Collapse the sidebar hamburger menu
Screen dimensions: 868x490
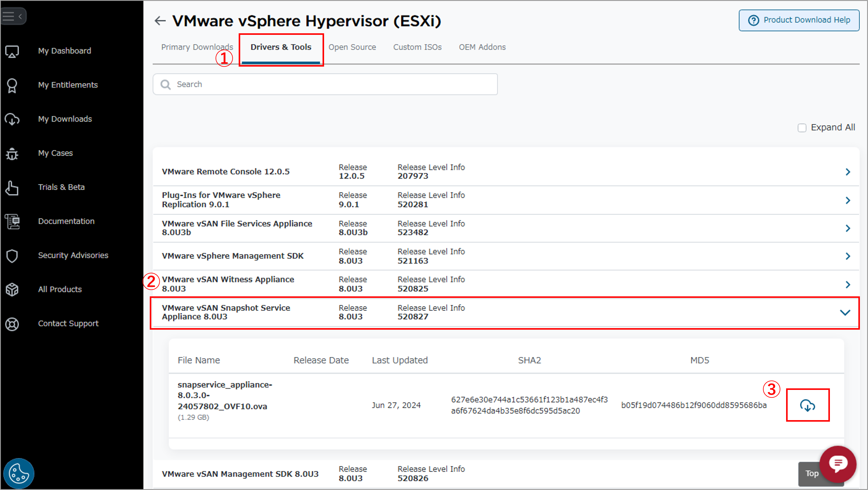click(x=13, y=16)
